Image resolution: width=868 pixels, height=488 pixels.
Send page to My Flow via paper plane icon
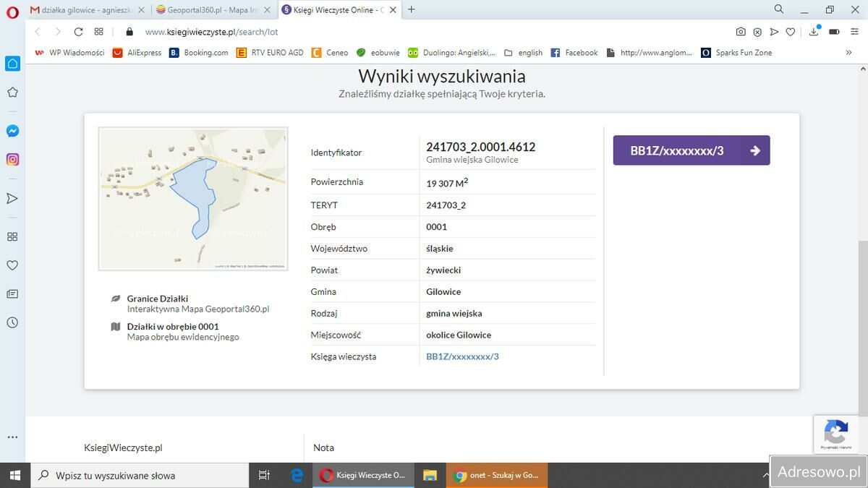[x=774, y=32]
